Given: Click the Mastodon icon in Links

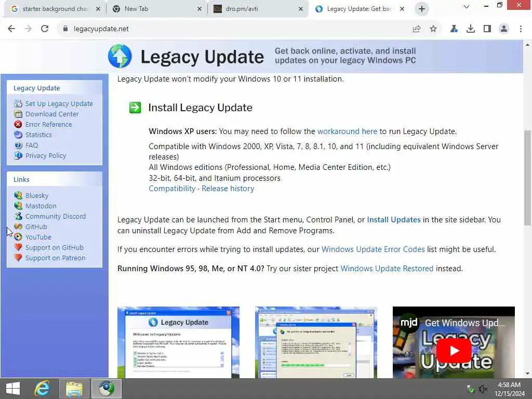Looking at the screenshot, I should [x=18, y=206].
